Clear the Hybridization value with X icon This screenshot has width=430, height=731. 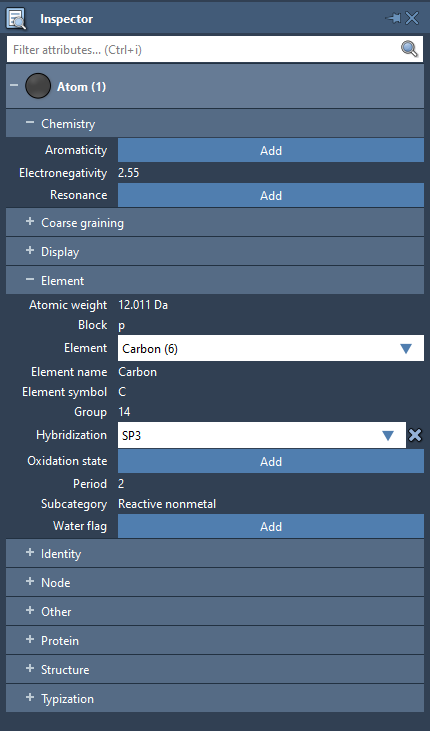click(415, 435)
